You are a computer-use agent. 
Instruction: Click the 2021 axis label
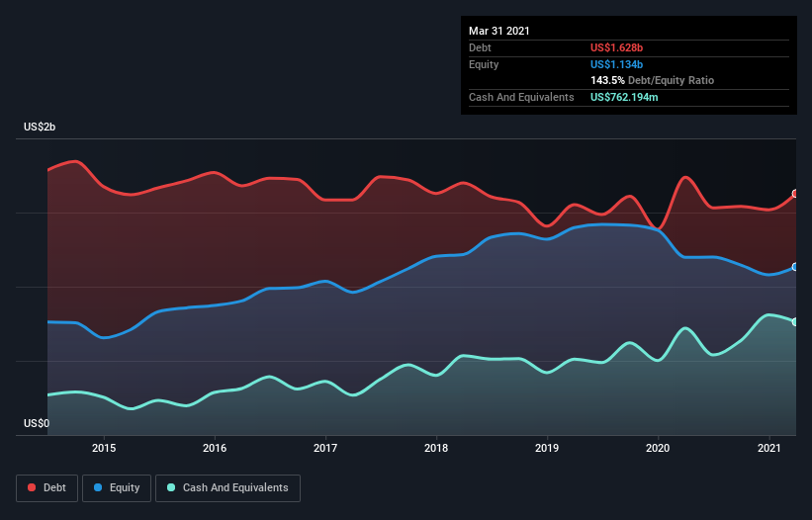click(x=769, y=448)
